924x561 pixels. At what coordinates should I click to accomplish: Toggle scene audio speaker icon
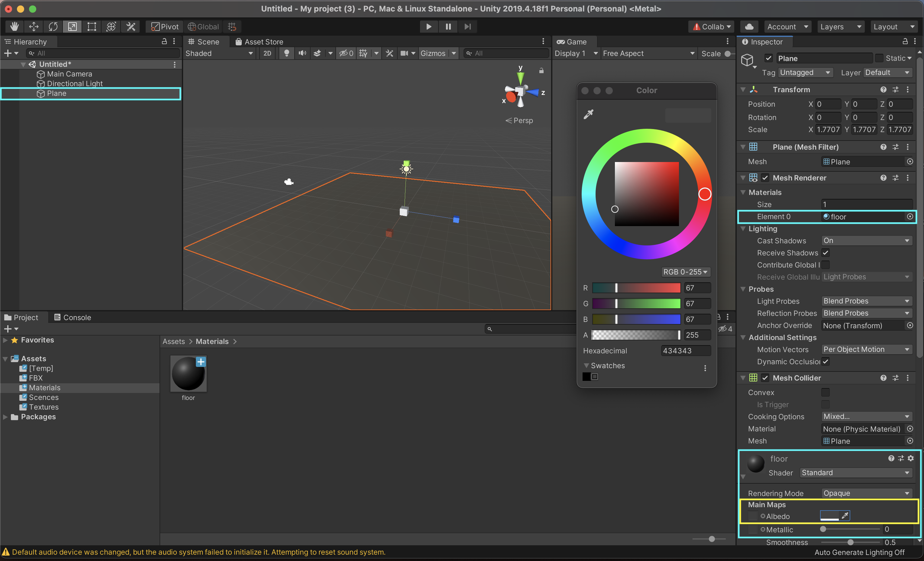pos(302,53)
